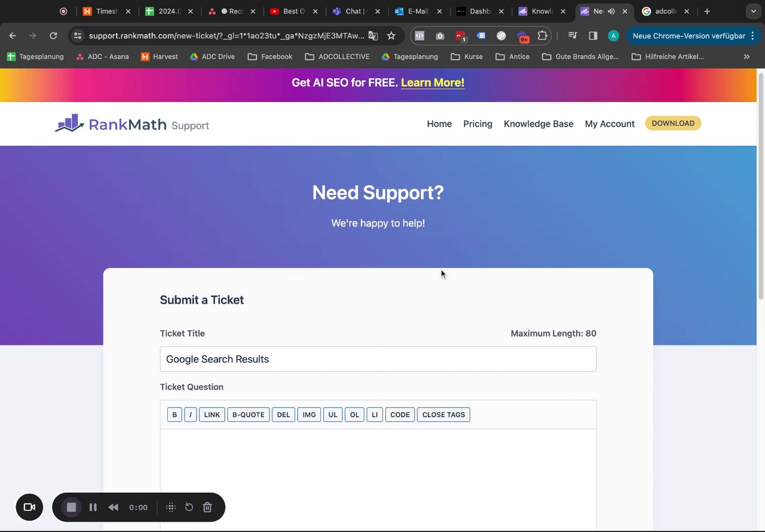Close the active New Ticket tab
The image size is (765, 532).
pos(625,11)
